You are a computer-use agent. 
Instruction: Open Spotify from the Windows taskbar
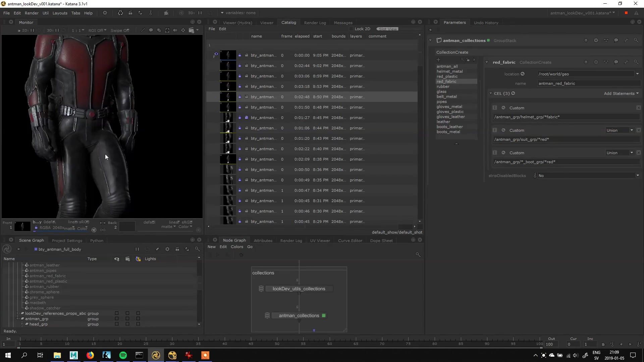click(x=123, y=355)
